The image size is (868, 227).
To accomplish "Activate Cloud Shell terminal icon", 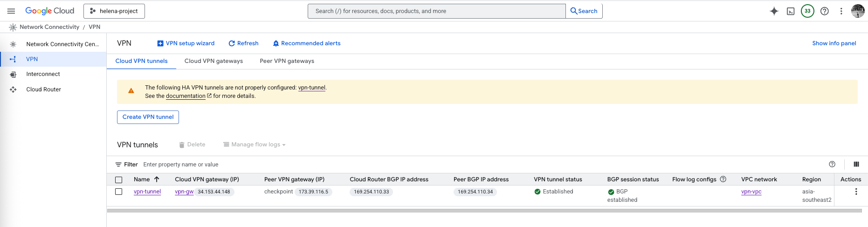I will tap(791, 11).
